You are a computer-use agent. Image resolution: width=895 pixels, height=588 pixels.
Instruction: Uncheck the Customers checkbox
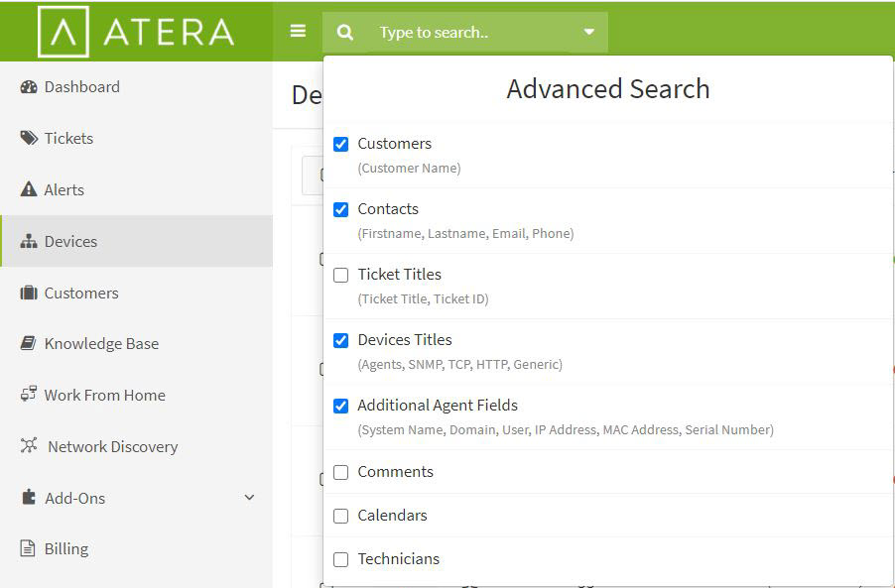pos(340,145)
